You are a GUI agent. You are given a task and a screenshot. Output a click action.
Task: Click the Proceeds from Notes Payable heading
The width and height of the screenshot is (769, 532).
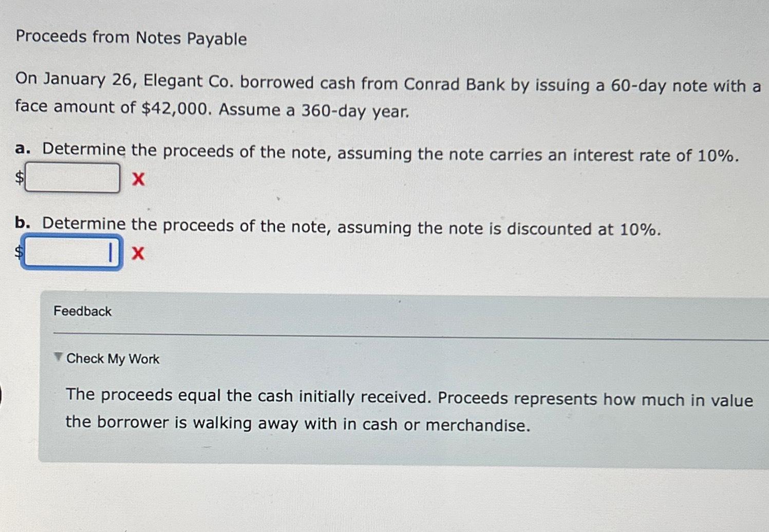131,37
